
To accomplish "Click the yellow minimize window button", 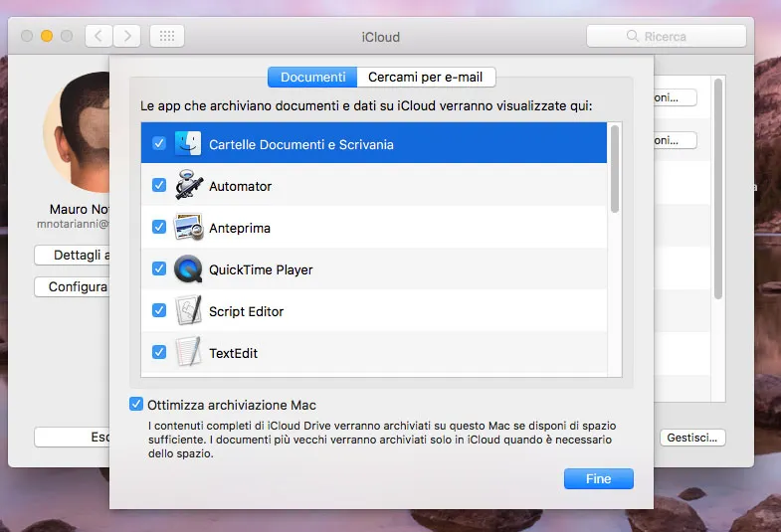I will pos(47,36).
